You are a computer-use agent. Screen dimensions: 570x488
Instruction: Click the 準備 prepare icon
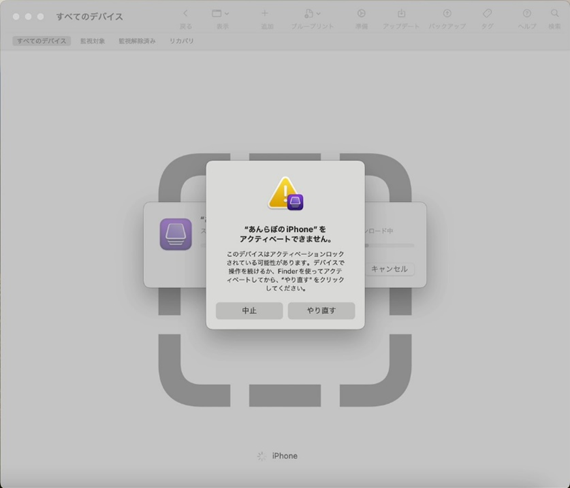pyautogui.click(x=361, y=13)
